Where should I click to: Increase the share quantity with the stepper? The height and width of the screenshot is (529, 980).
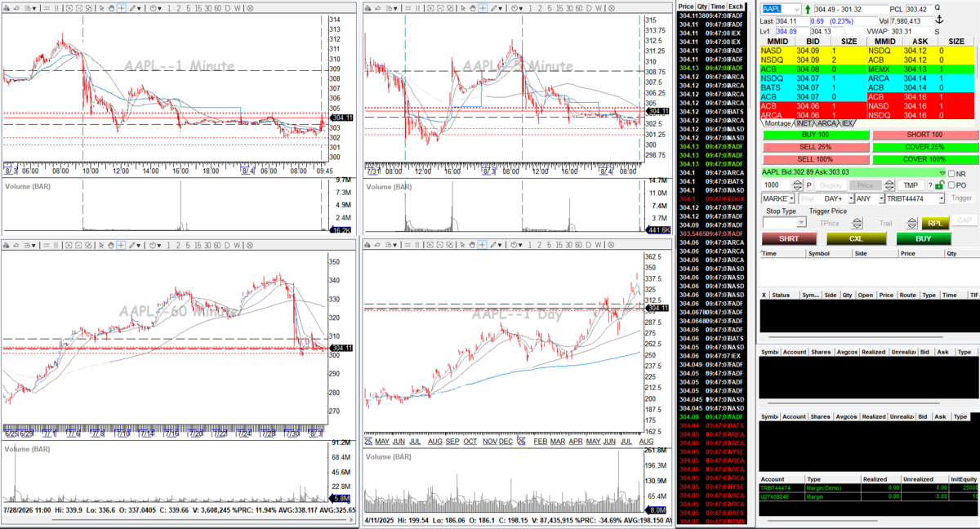797,182
